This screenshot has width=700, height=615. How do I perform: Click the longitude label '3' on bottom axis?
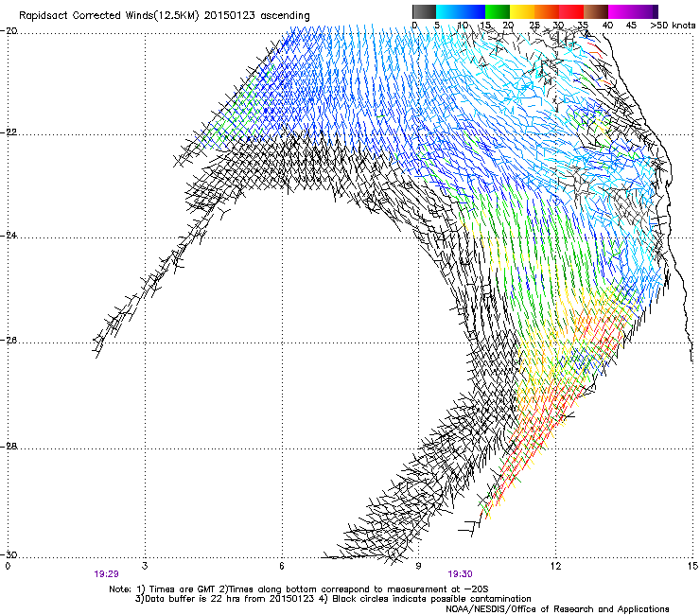(145, 566)
